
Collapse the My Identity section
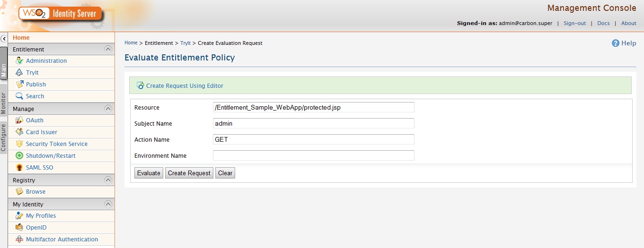click(x=108, y=204)
